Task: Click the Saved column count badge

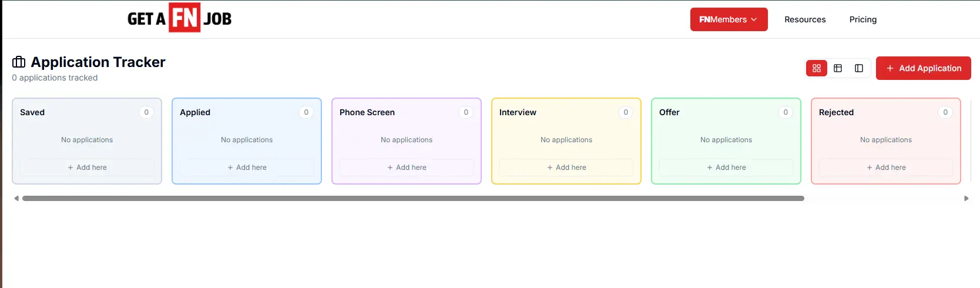Action: pos(146,112)
